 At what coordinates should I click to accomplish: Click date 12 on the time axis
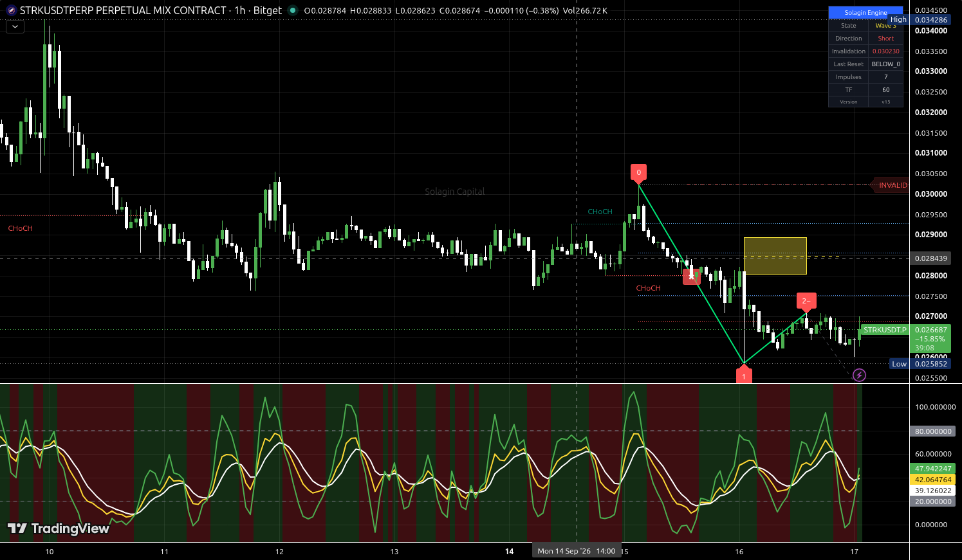pos(279,552)
